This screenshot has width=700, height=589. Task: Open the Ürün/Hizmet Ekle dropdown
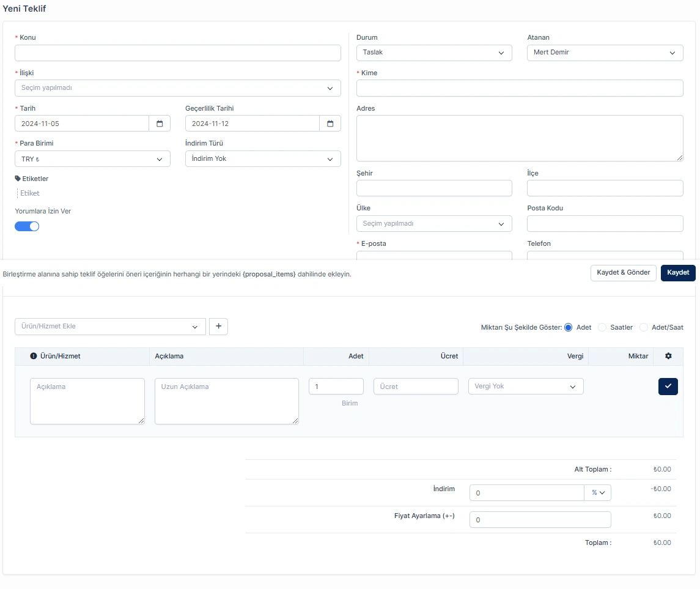pyautogui.click(x=110, y=327)
